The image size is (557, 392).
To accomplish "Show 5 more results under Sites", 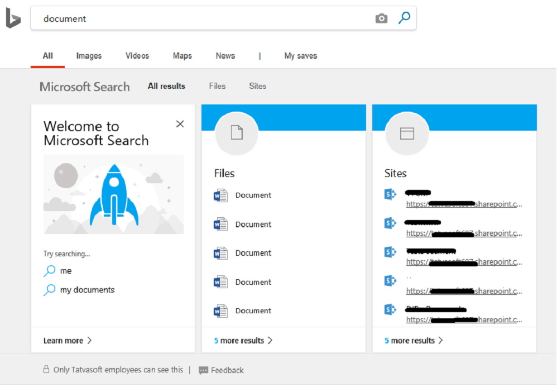I will [x=410, y=341].
